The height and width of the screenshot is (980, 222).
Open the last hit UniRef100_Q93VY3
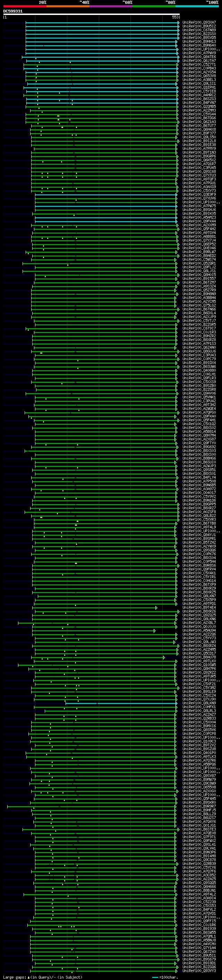(199, 971)
